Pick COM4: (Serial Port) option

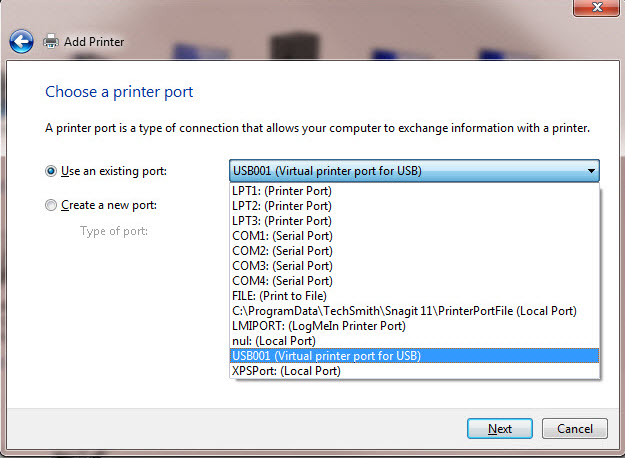coord(415,281)
